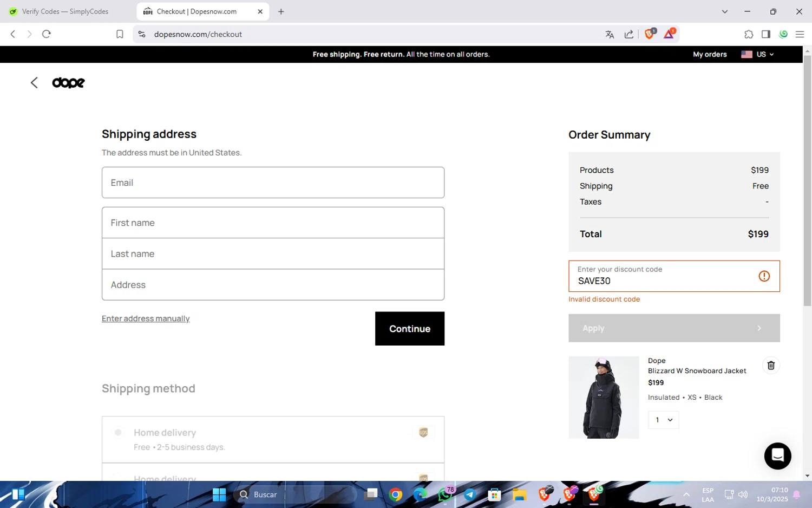The width and height of the screenshot is (812, 508).
Task: Show hidden system tray icons
Action: [686, 494]
